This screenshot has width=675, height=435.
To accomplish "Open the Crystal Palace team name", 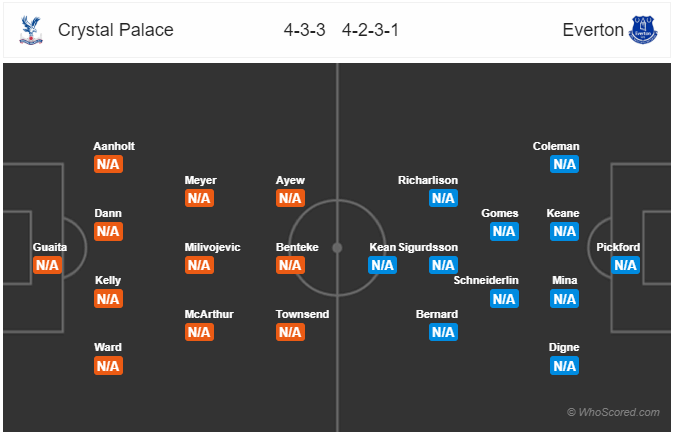I will click(x=115, y=30).
